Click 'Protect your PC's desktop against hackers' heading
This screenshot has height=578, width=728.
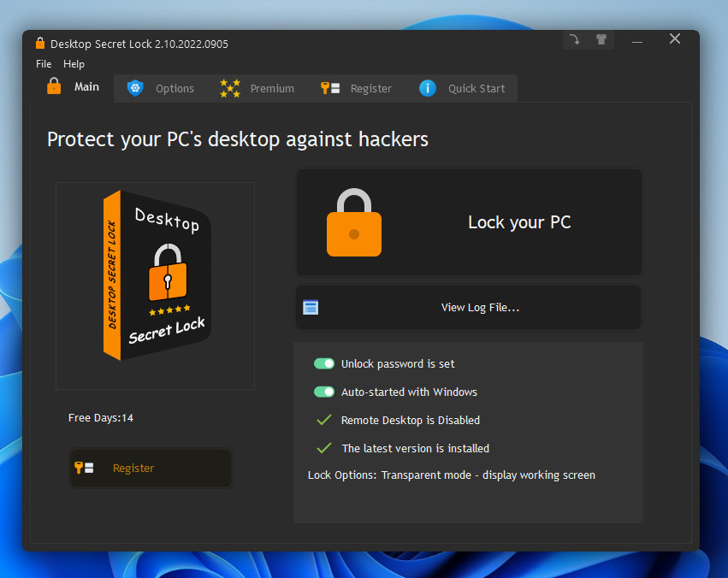[238, 139]
